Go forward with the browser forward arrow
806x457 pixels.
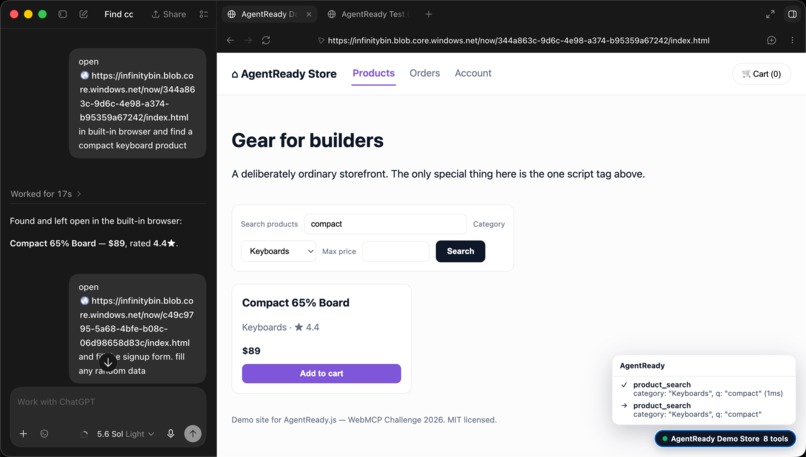[x=248, y=40]
